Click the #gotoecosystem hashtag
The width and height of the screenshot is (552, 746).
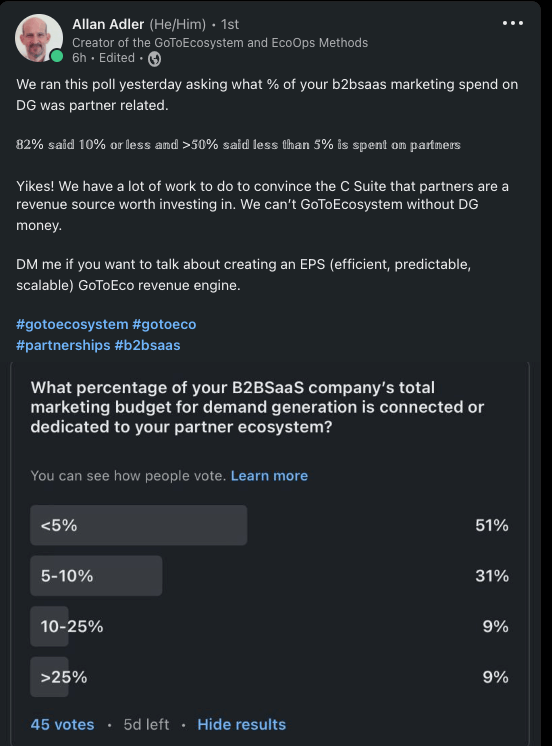(x=72, y=324)
